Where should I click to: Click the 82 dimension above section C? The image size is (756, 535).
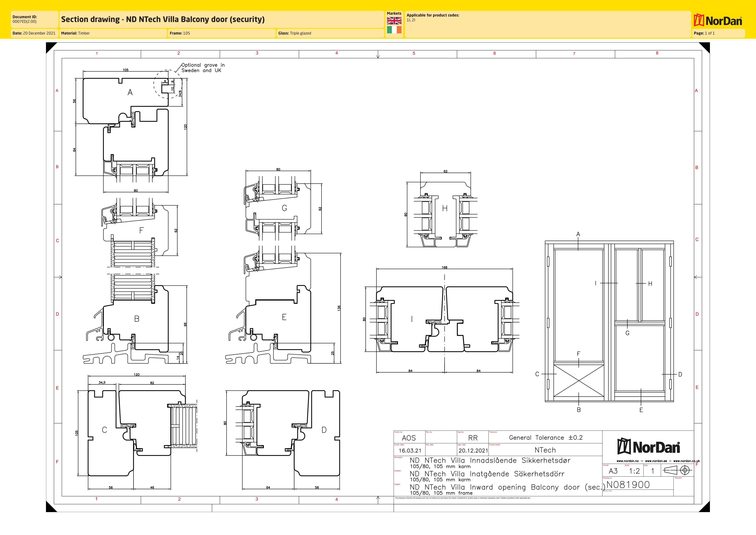[x=152, y=383]
